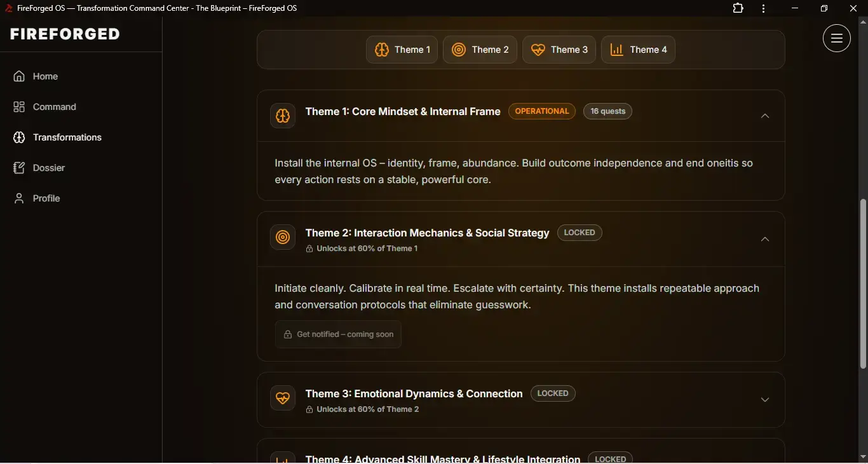The height and width of the screenshot is (464, 868).
Task: Go to Dossier in the sidebar
Action: click(x=48, y=168)
